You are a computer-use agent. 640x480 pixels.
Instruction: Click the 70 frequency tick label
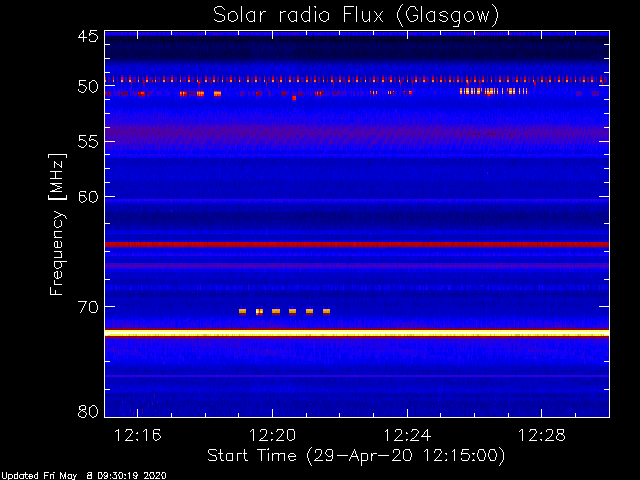(88, 307)
